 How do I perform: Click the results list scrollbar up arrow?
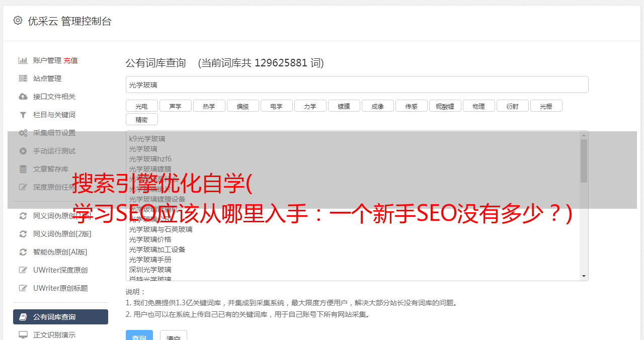coord(584,135)
